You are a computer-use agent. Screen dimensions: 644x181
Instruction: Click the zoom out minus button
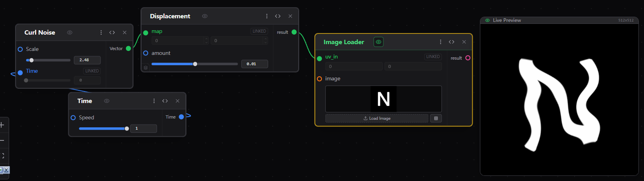pyautogui.click(x=2, y=140)
